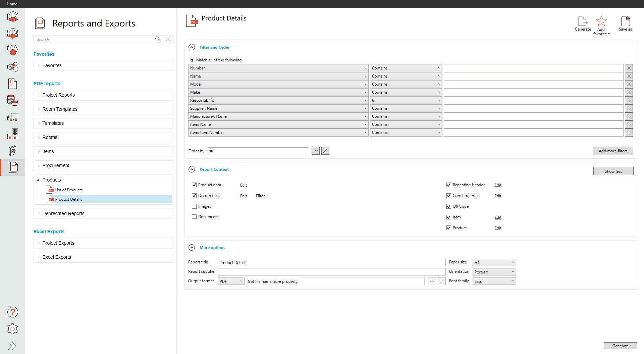The height and width of the screenshot is (354, 644).
Task: Click the Save as icon
Action: 625,21
